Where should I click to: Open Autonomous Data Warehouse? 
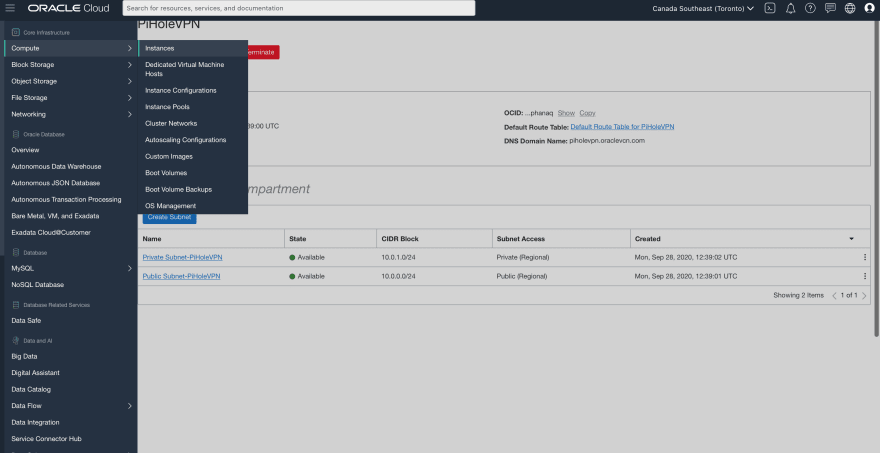(56, 166)
